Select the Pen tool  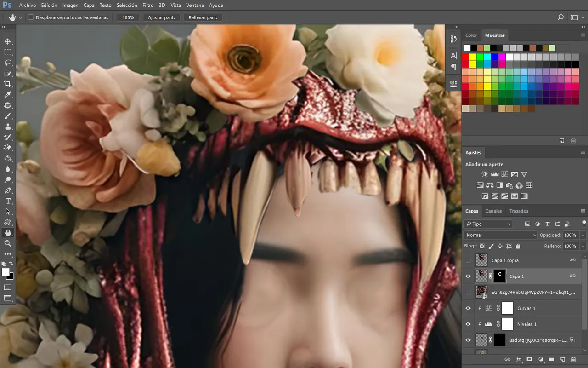pyautogui.click(x=8, y=190)
